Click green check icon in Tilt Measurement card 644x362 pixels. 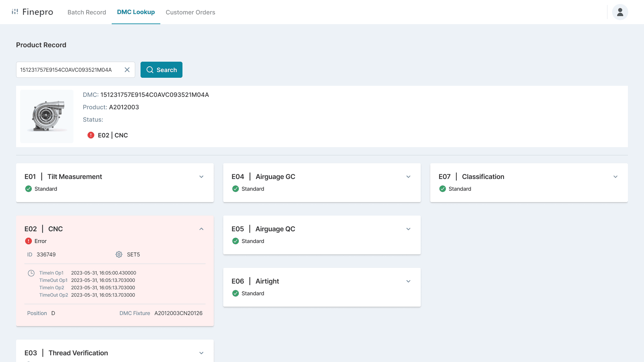pyautogui.click(x=29, y=189)
